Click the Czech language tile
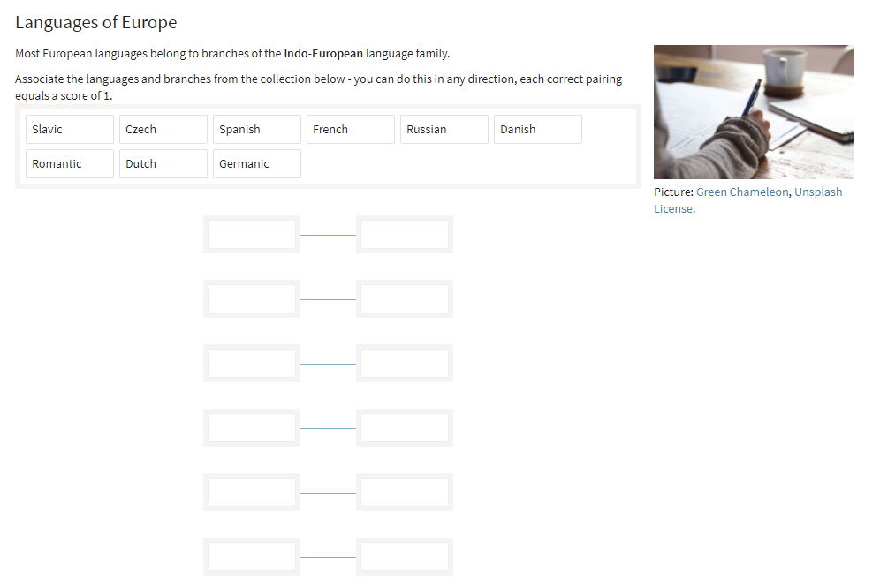Image resolution: width=880 pixels, height=588 pixels. pos(163,129)
